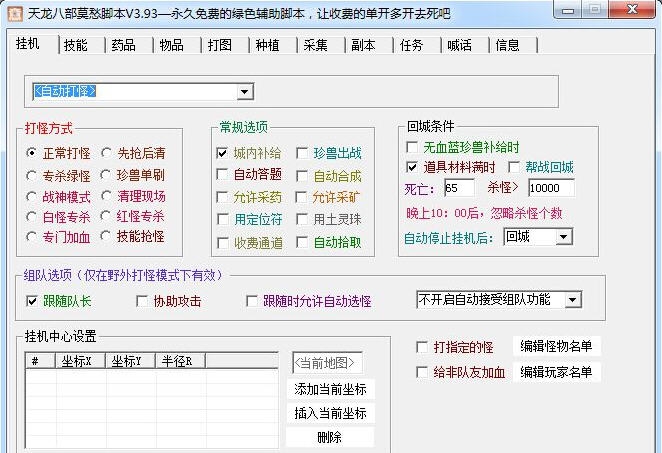Click the <当前地图> input field
The image size is (662, 453).
click(327, 363)
